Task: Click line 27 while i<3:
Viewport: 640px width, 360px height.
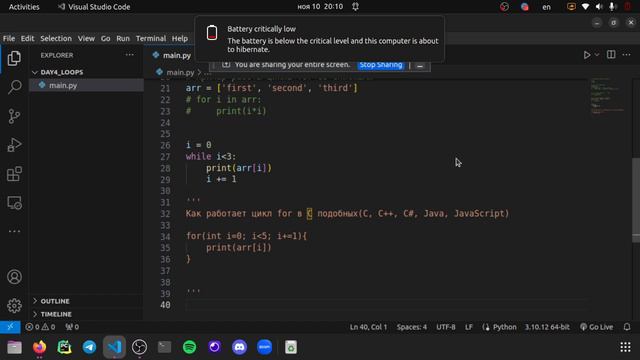Action: click(x=211, y=156)
